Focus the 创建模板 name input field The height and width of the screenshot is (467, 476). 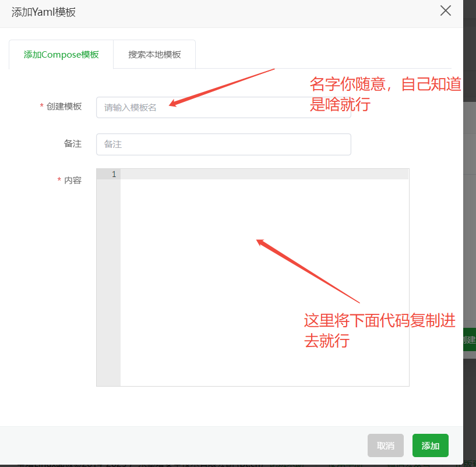223,107
